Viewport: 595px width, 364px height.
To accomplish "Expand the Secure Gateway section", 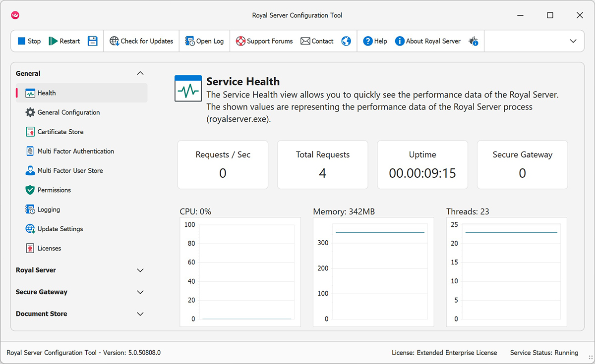I will click(x=140, y=292).
